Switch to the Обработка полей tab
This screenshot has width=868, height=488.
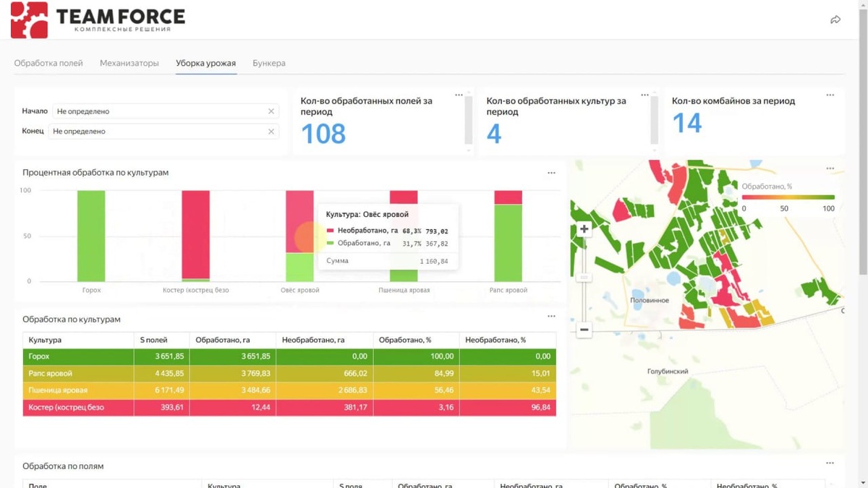(x=48, y=63)
